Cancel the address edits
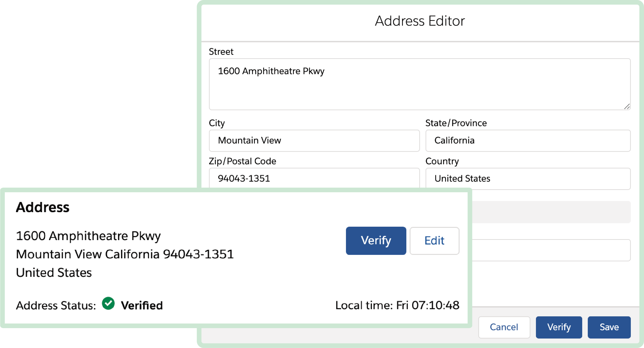This screenshot has height=348, width=644. click(504, 327)
